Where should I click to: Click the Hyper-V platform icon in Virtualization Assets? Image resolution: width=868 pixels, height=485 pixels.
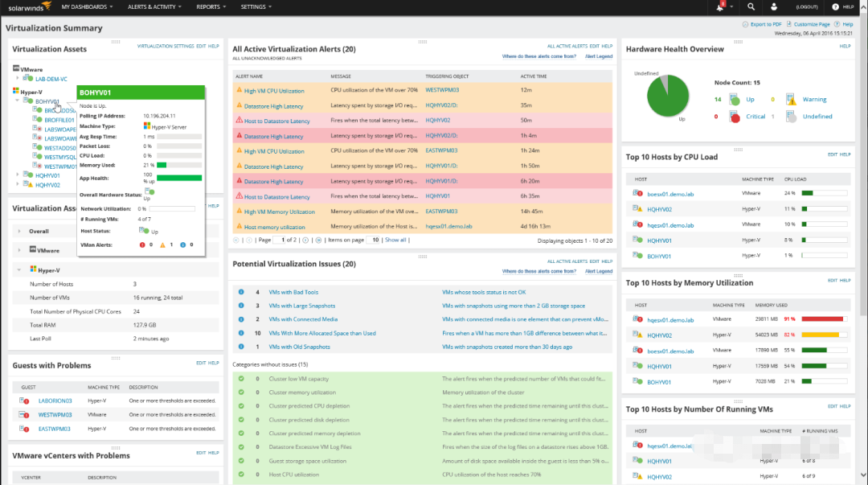pos(15,90)
